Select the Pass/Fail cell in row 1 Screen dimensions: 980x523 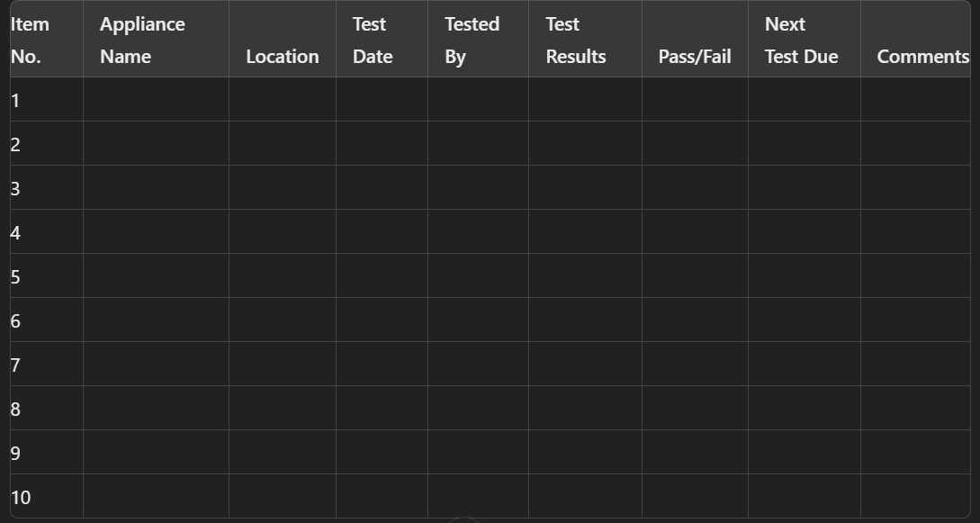click(x=695, y=100)
